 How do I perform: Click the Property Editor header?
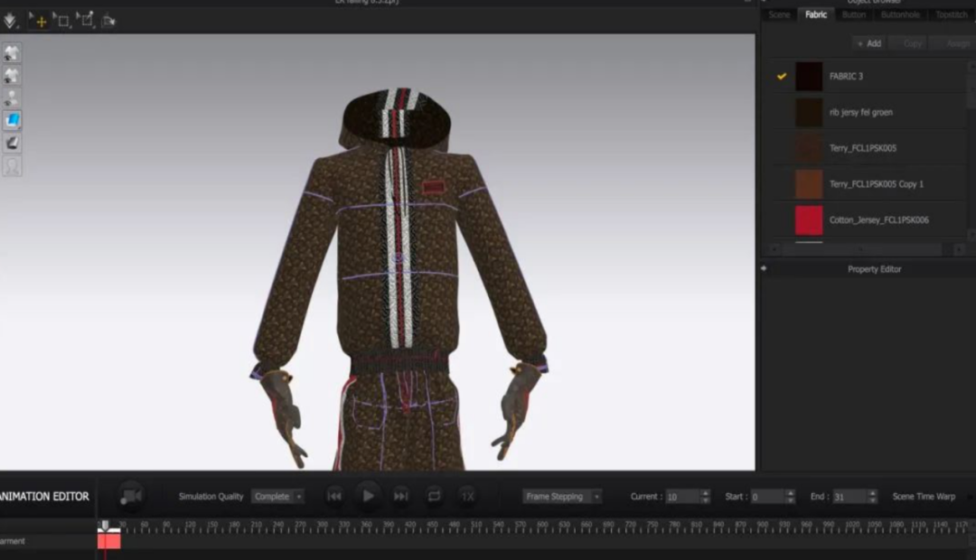click(874, 269)
